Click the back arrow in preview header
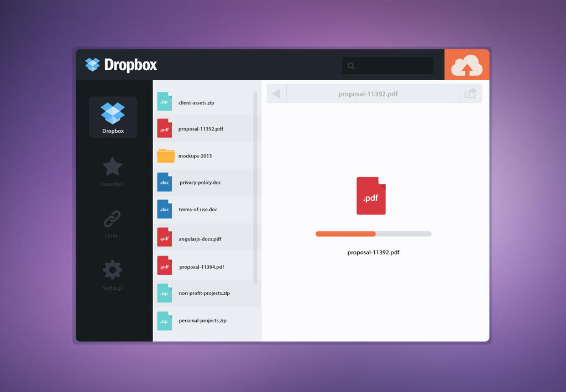 coord(276,94)
